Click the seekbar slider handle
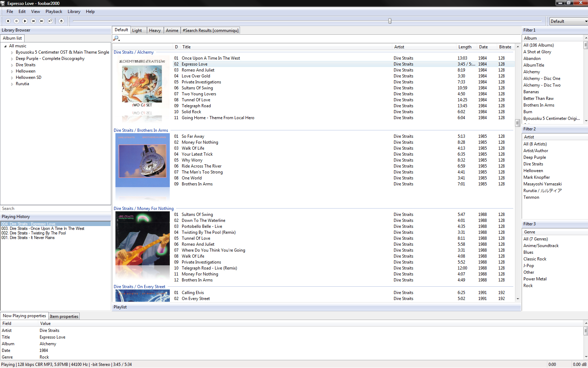 click(390, 21)
